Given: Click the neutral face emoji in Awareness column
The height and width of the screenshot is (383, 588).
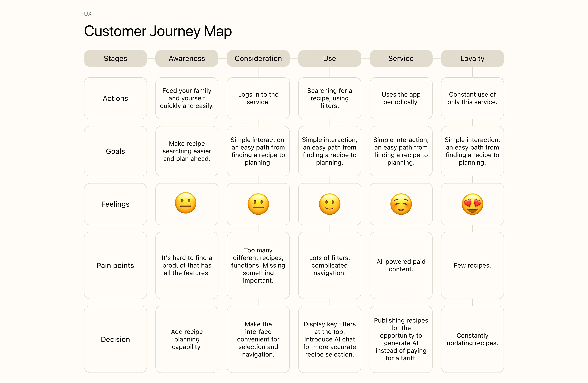Looking at the screenshot, I should coord(186,203).
